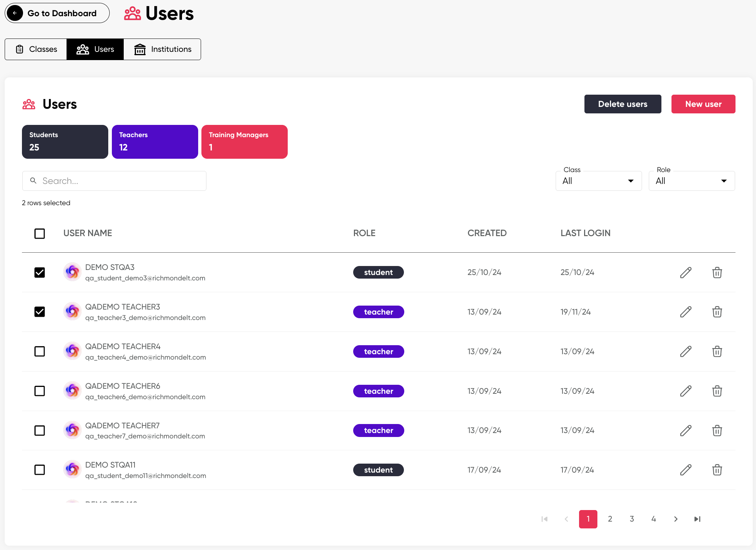Check the QADEMO TEACHER4 row checkbox
The image size is (756, 550).
[40, 351]
